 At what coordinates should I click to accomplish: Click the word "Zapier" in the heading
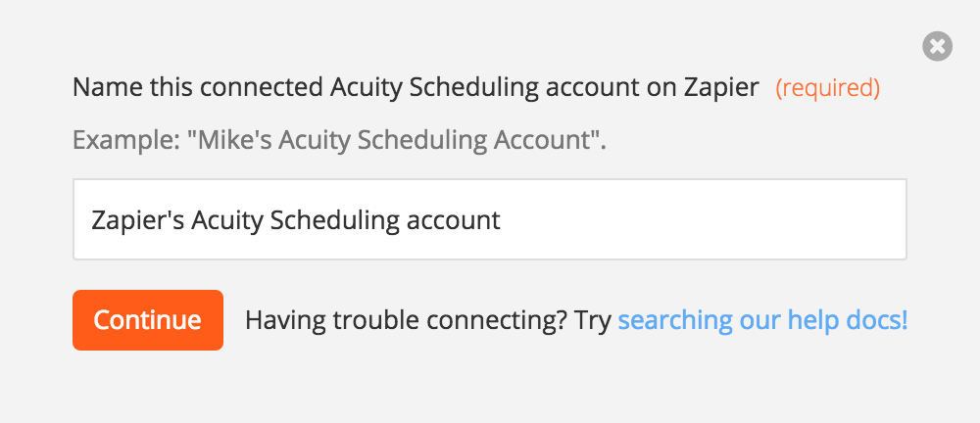point(721,88)
